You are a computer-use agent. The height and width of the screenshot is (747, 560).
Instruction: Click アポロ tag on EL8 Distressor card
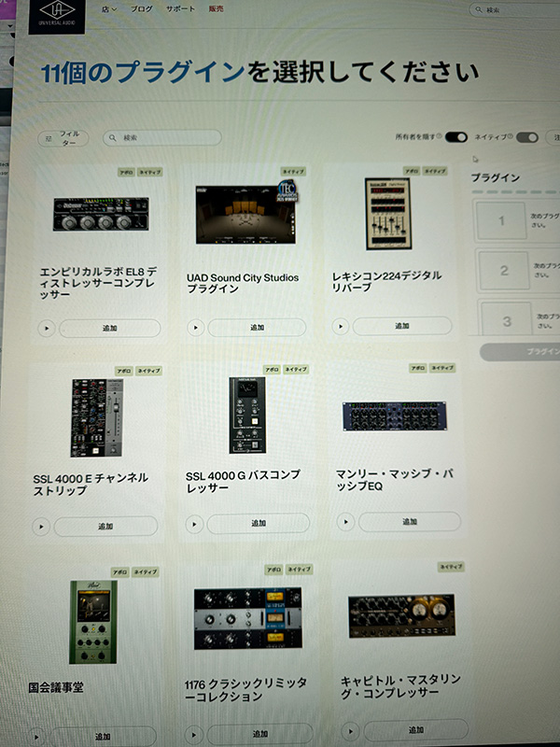[127, 173]
